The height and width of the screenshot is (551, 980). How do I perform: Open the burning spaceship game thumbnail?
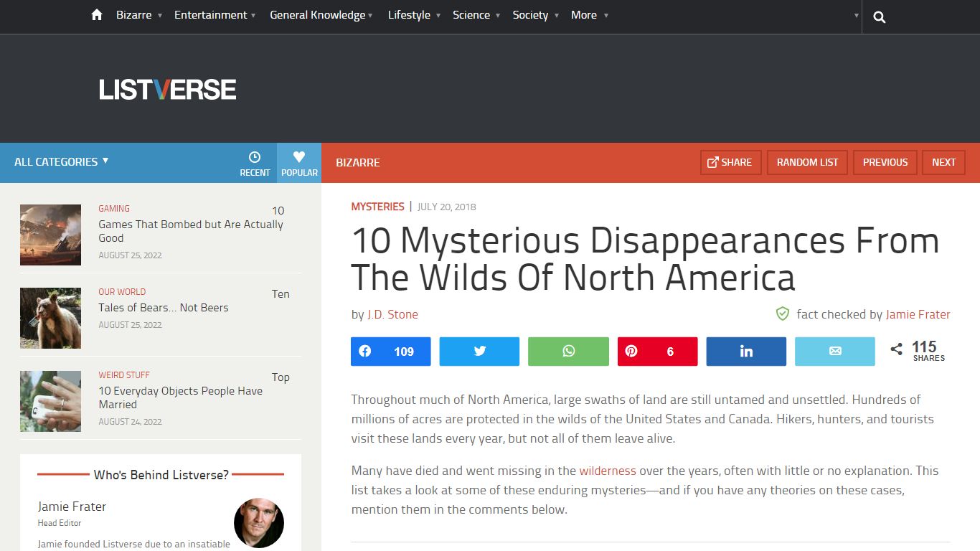[50, 235]
